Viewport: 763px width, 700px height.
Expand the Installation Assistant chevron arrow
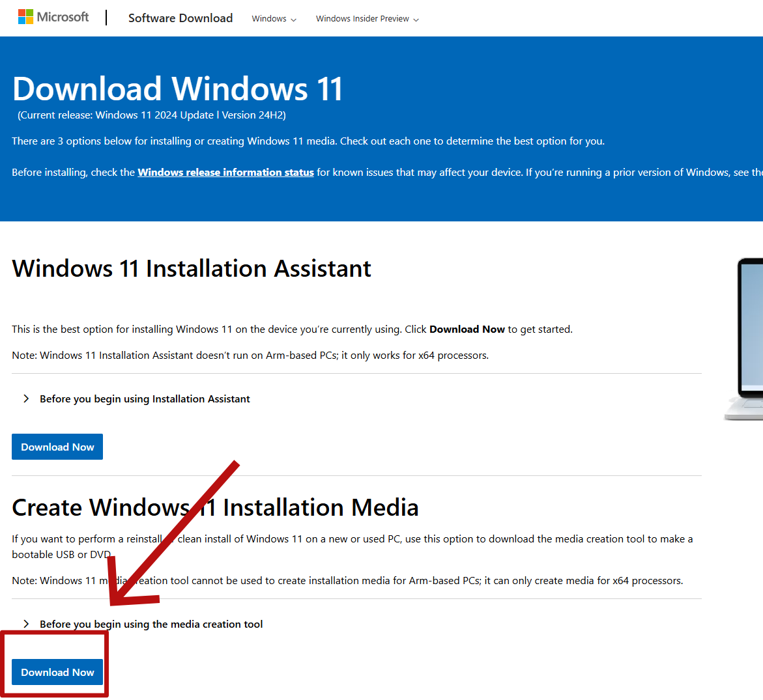click(26, 399)
